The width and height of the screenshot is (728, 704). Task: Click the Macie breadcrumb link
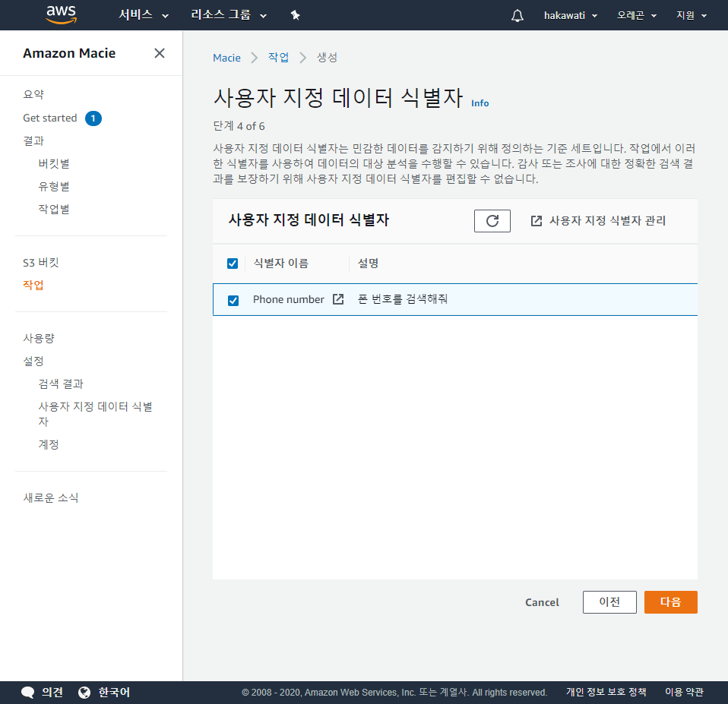(226, 58)
